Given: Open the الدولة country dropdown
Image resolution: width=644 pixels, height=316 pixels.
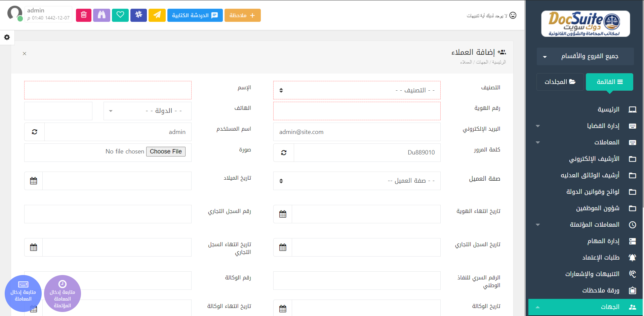Looking at the screenshot, I should point(147,111).
